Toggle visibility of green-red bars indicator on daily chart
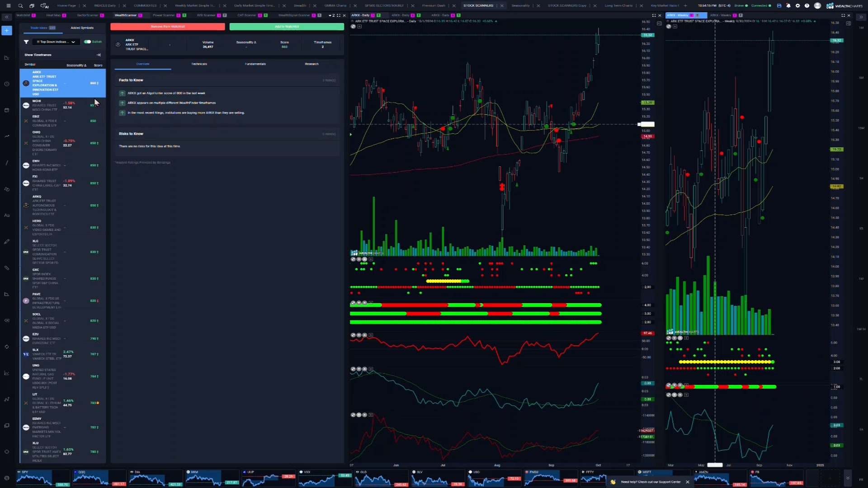Screen dimensions: 868x488 (353, 303)
